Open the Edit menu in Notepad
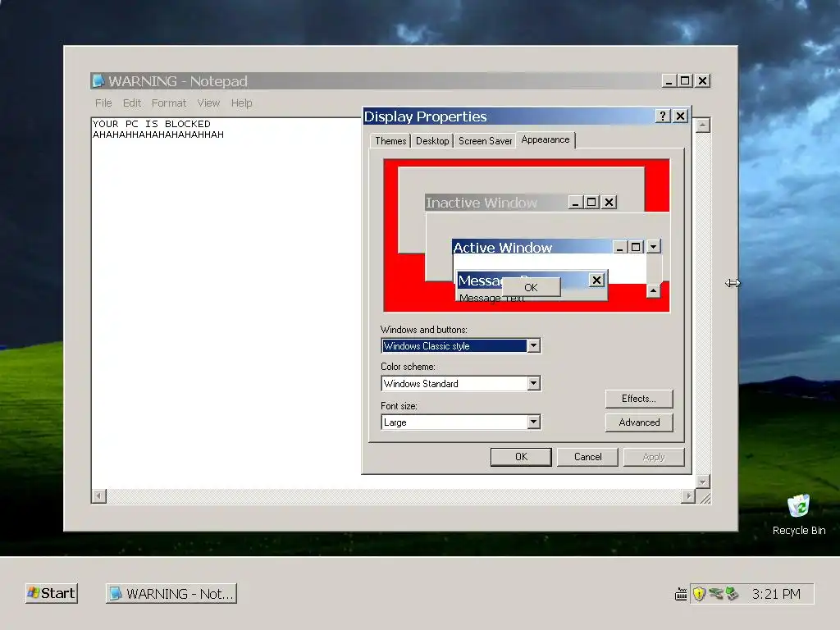The height and width of the screenshot is (630, 840). pos(132,103)
